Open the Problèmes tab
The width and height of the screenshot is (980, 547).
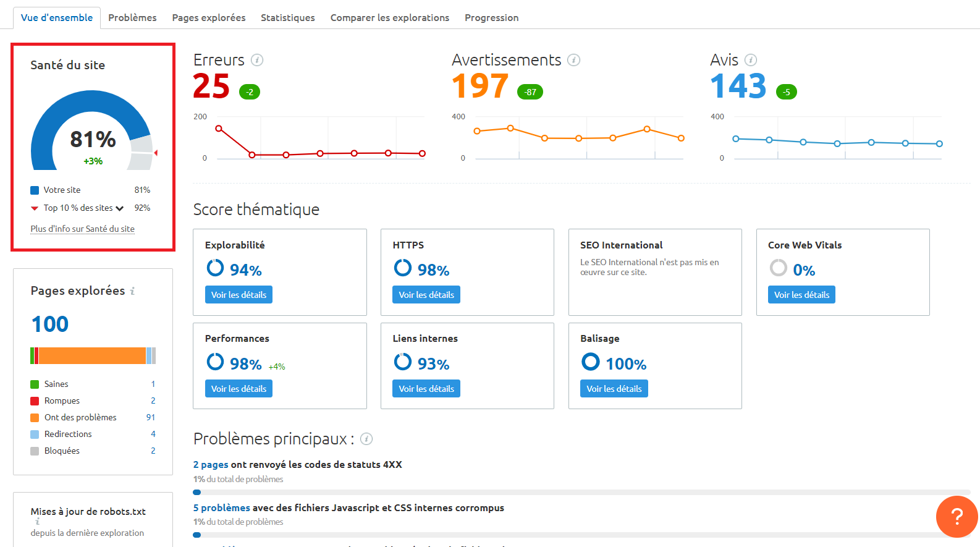click(x=132, y=18)
